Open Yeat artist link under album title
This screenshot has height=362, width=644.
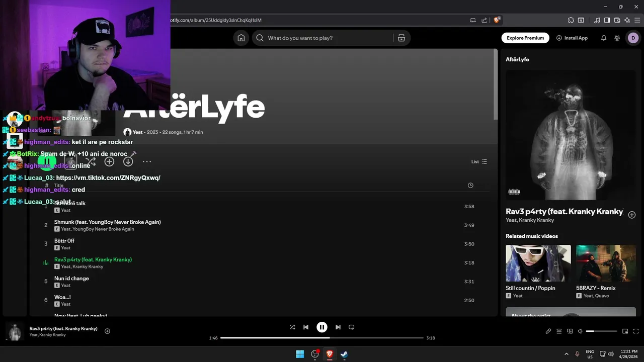click(x=137, y=132)
